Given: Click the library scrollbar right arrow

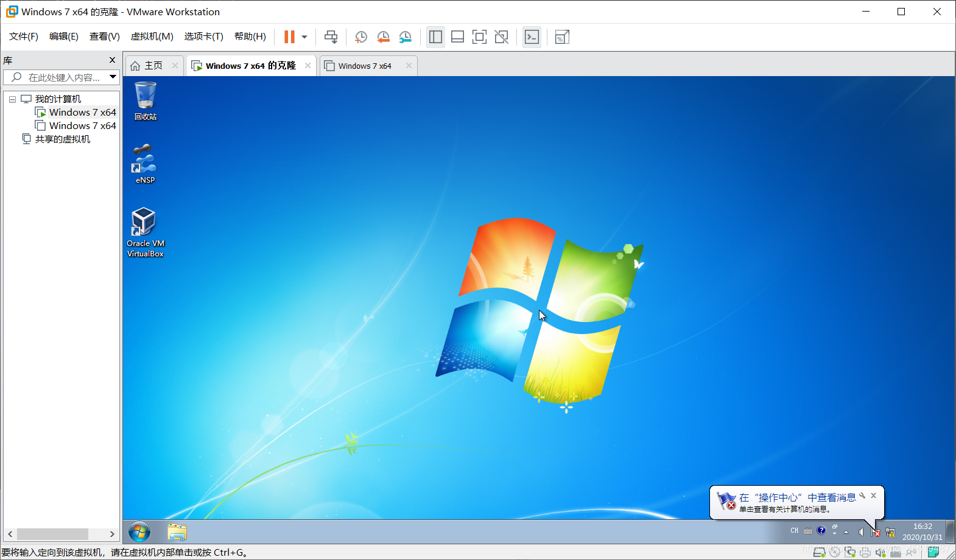Looking at the screenshot, I should point(112,534).
